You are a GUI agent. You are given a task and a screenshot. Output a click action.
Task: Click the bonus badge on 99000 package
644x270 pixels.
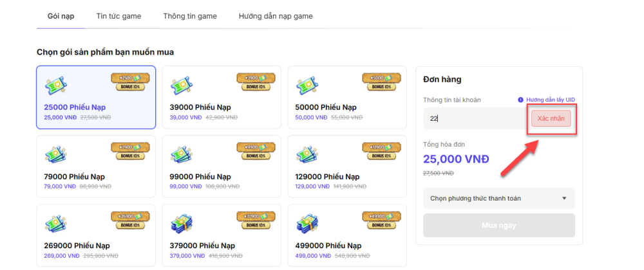pyautogui.click(x=256, y=151)
